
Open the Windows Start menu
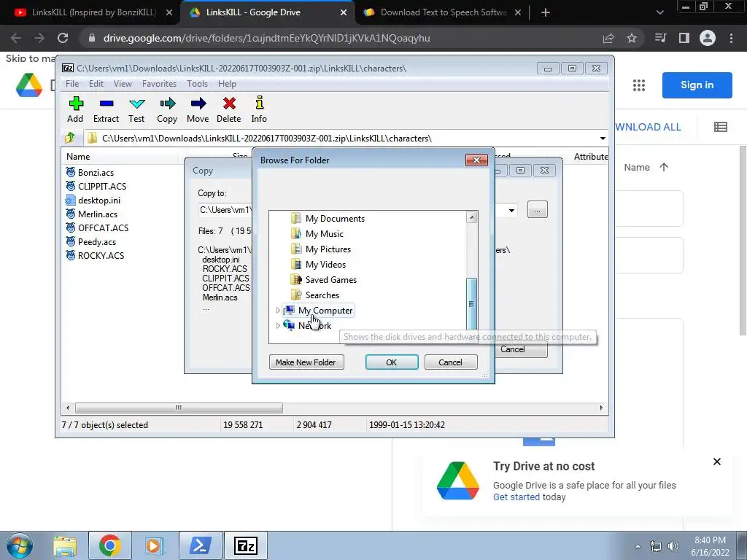click(x=19, y=545)
